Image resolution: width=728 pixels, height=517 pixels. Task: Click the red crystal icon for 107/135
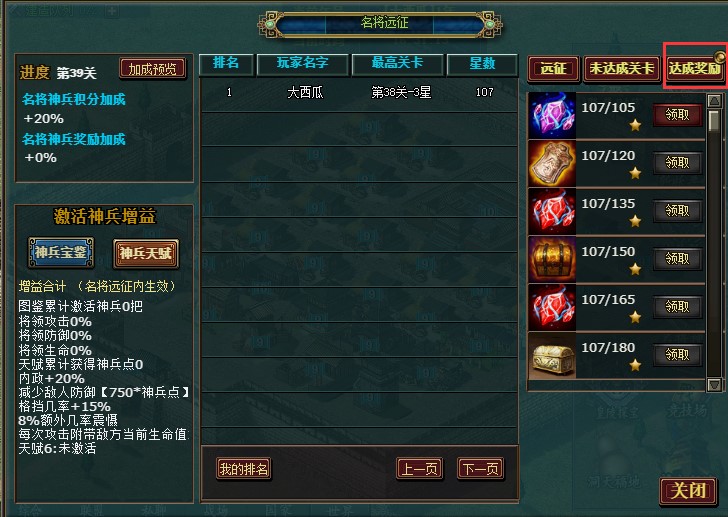click(x=552, y=212)
